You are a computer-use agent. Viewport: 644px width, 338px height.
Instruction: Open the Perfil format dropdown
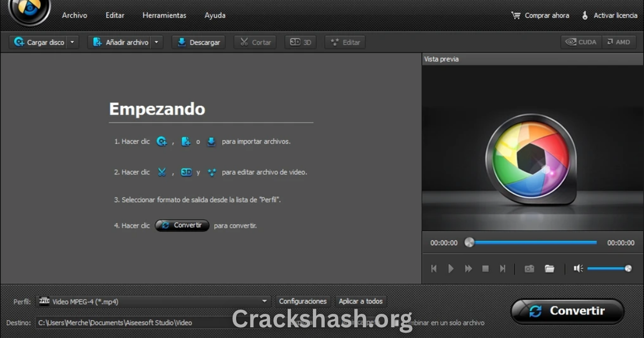click(x=153, y=302)
